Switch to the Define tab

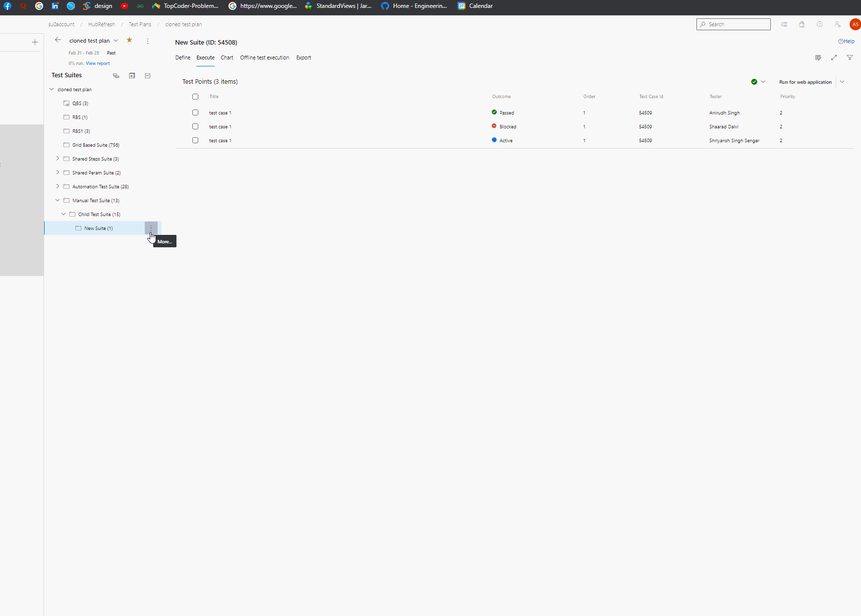(183, 57)
